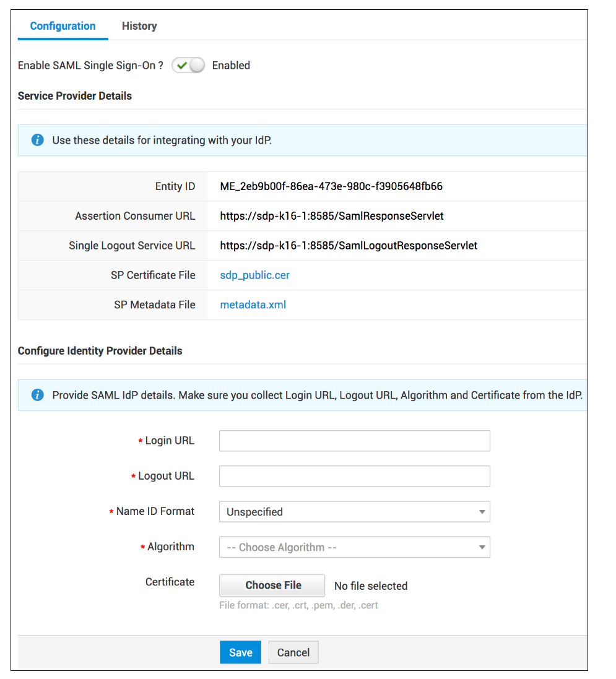616x679 pixels.
Task: Click into the Logout URL text box
Action: [354, 477]
